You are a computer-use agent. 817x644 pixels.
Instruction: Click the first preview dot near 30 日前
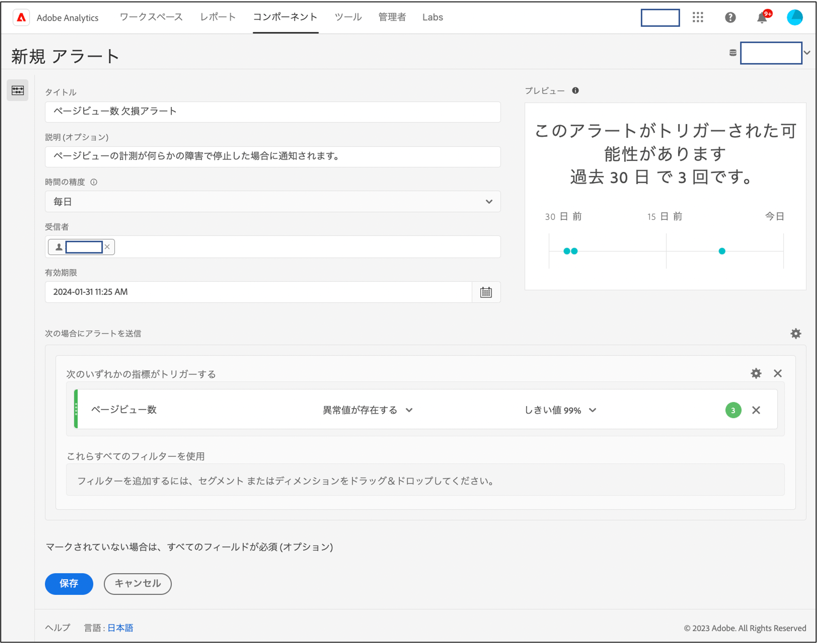click(x=566, y=251)
